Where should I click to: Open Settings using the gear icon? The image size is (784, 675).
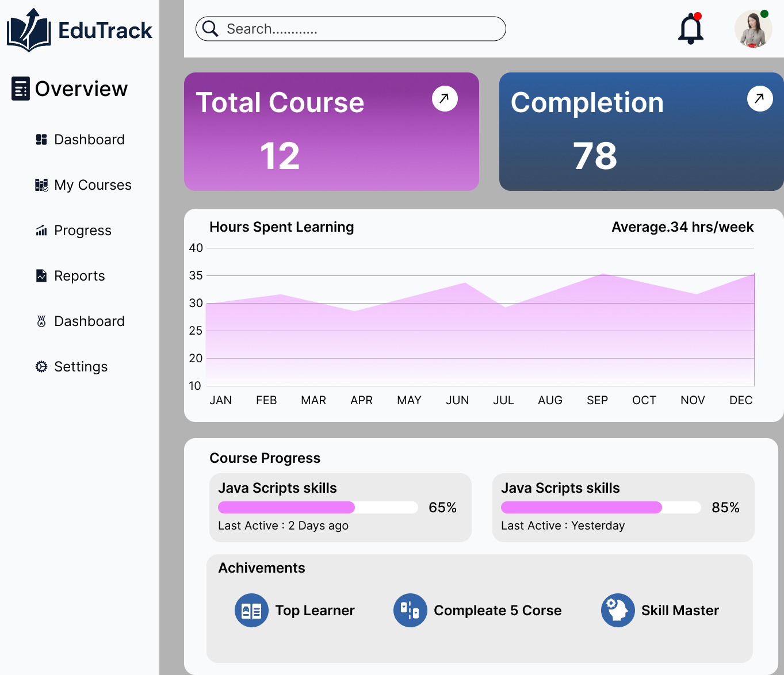click(41, 366)
